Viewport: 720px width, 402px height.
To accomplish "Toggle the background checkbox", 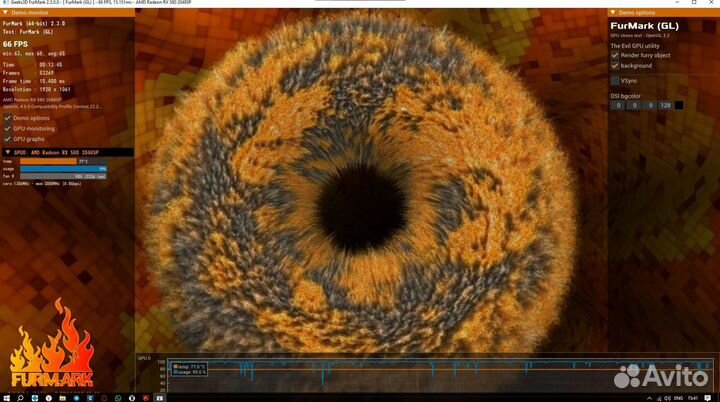I will 615,66.
